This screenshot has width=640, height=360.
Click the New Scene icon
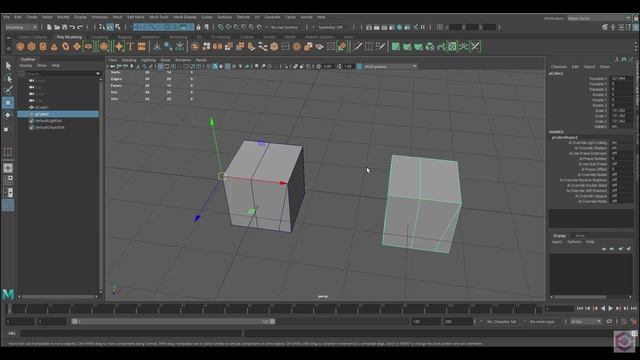coord(49,27)
